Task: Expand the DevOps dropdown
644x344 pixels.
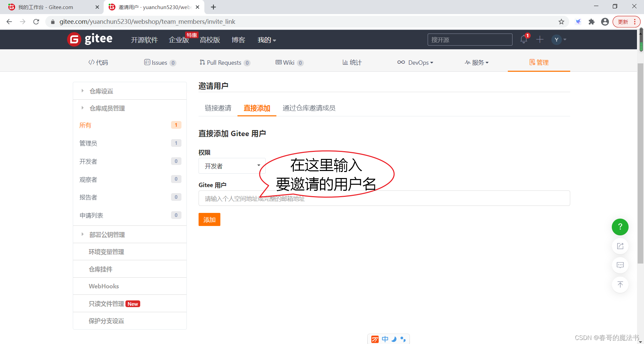Action: (x=415, y=62)
